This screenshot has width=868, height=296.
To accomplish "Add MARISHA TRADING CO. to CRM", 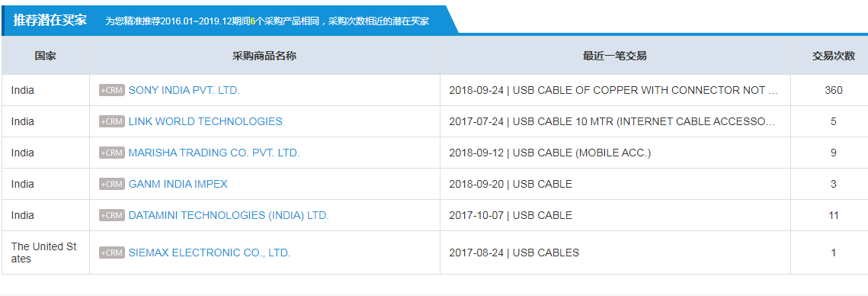I will pyautogui.click(x=112, y=153).
